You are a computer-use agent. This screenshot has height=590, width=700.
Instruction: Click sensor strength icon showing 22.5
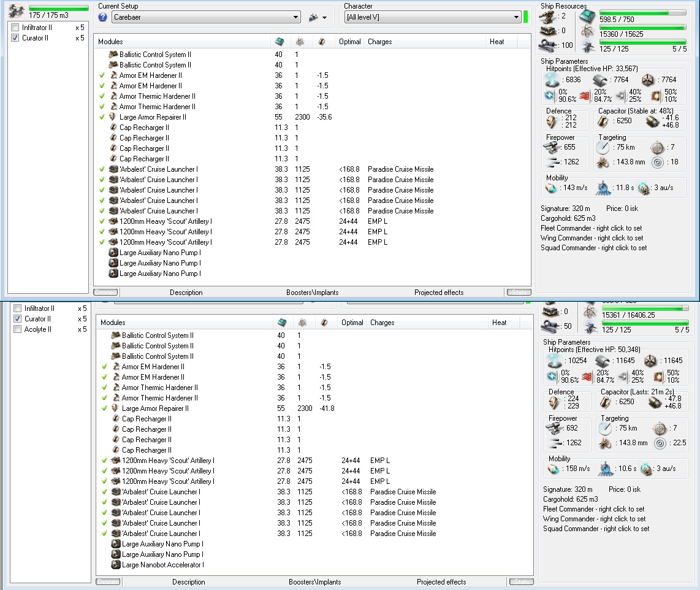click(x=660, y=443)
